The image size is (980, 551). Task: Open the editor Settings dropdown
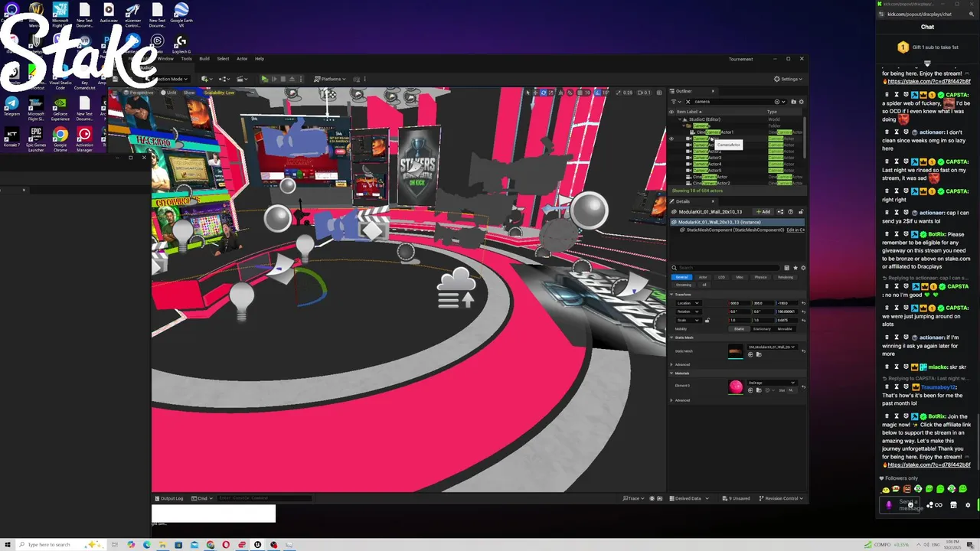(x=787, y=79)
